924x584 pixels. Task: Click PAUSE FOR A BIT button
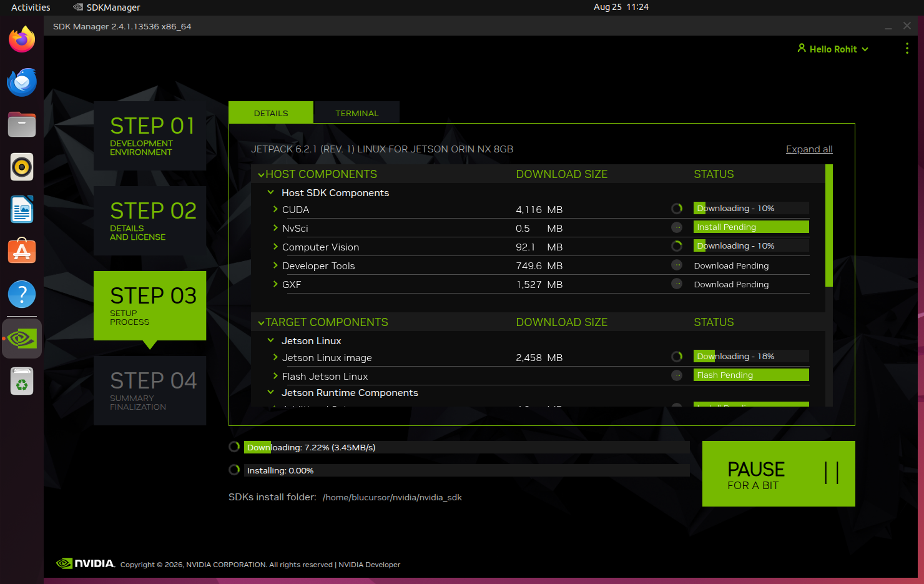click(x=779, y=473)
